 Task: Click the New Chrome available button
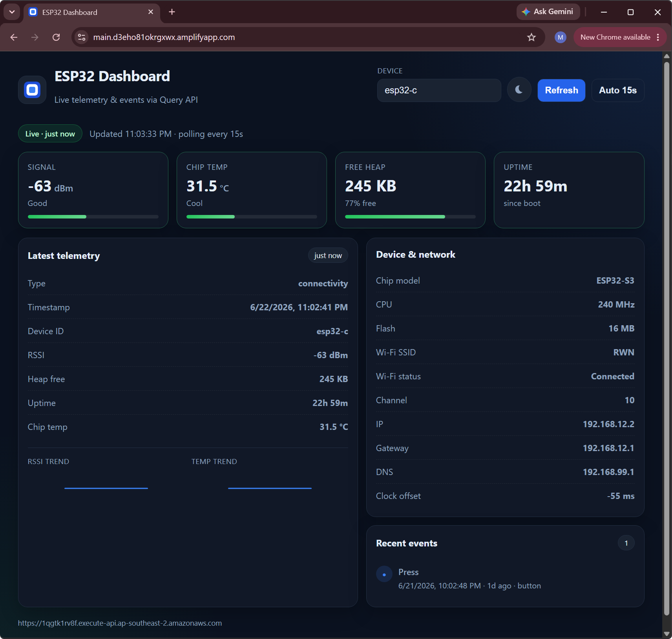[x=615, y=37]
